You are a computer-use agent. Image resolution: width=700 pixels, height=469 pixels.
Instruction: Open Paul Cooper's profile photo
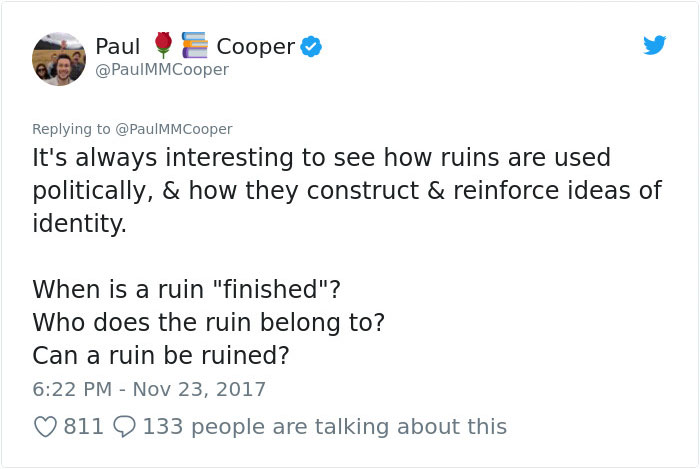59,58
